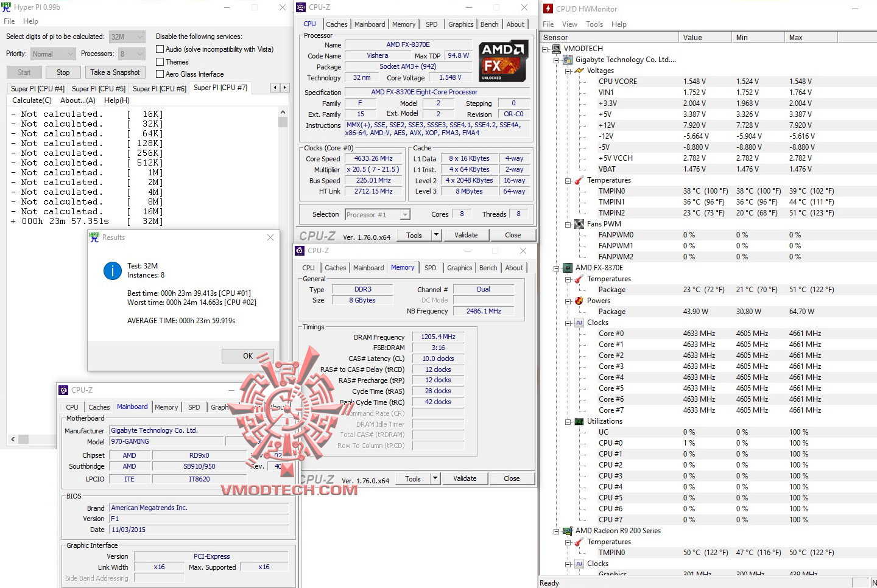877x588 pixels.
Task: Click the Hyper PI title bar icon
Action: 6,7
